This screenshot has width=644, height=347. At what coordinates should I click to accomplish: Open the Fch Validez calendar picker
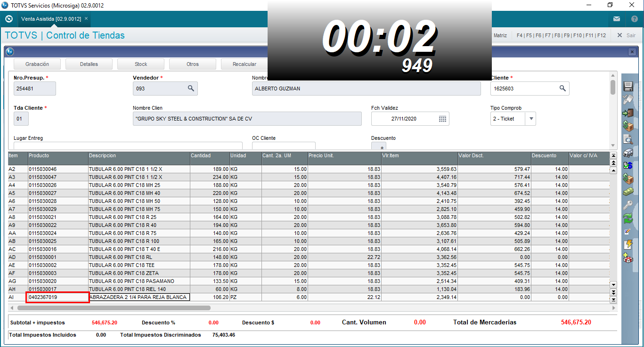[x=442, y=119]
